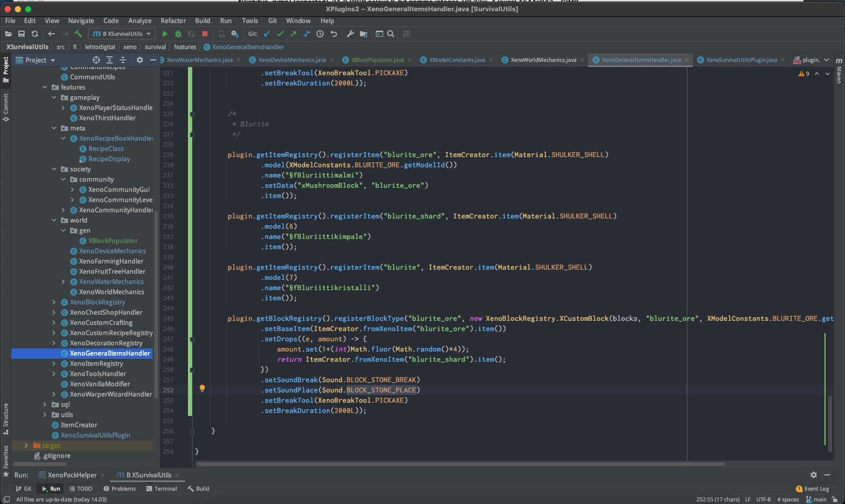
Task: Collapse the gameplay folder in project tree
Action: (54, 98)
